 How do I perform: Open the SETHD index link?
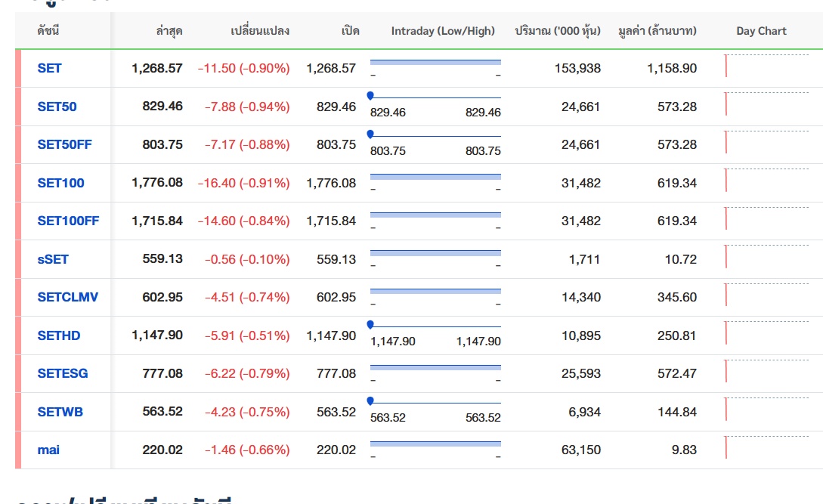[x=59, y=335]
